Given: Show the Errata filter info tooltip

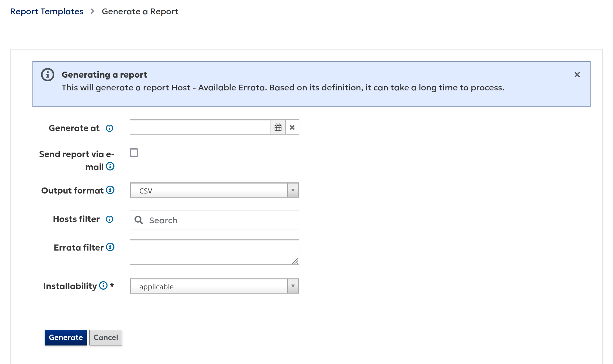Looking at the screenshot, I should point(111,247).
